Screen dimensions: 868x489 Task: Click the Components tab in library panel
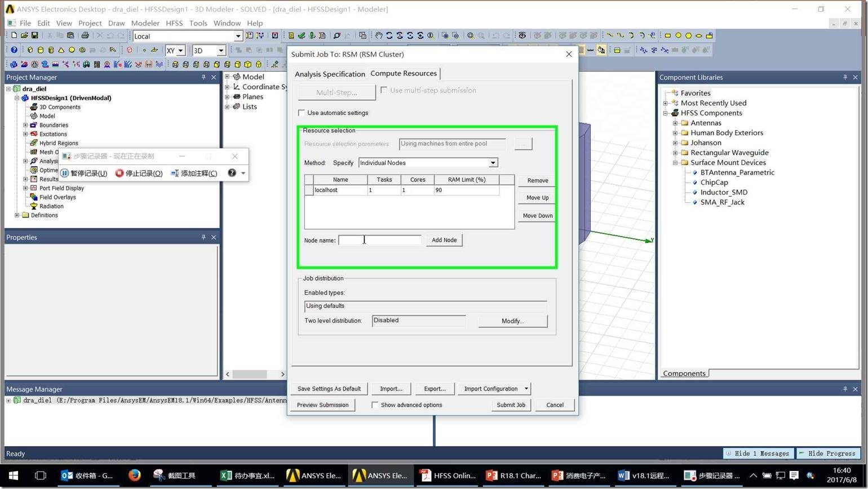click(x=684, y=373)
